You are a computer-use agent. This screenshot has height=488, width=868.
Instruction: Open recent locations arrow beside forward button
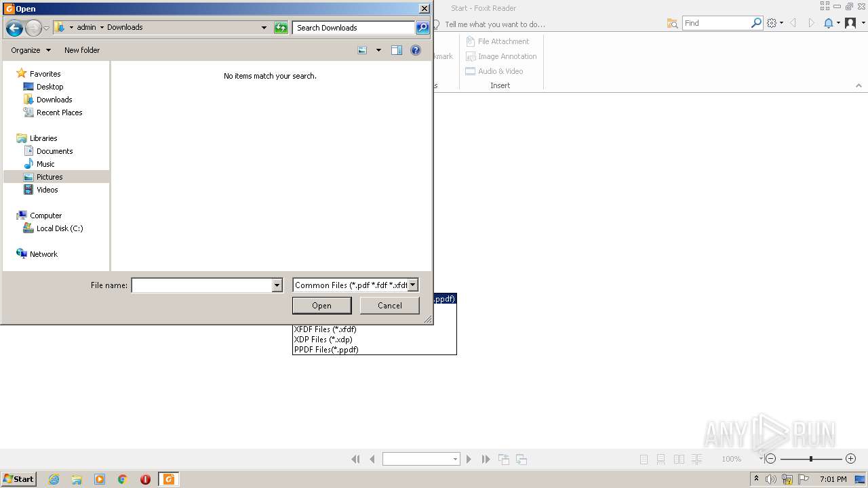point(46,28)
